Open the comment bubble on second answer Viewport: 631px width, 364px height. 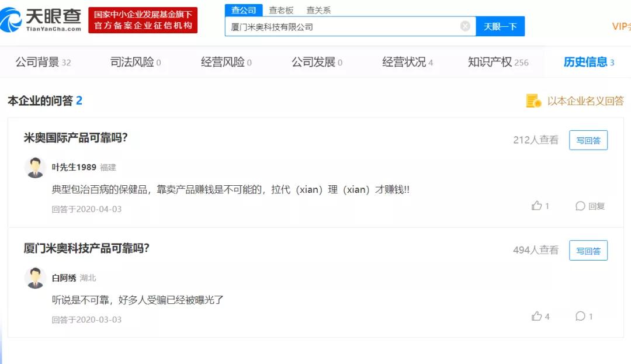[x=581, y=316]
